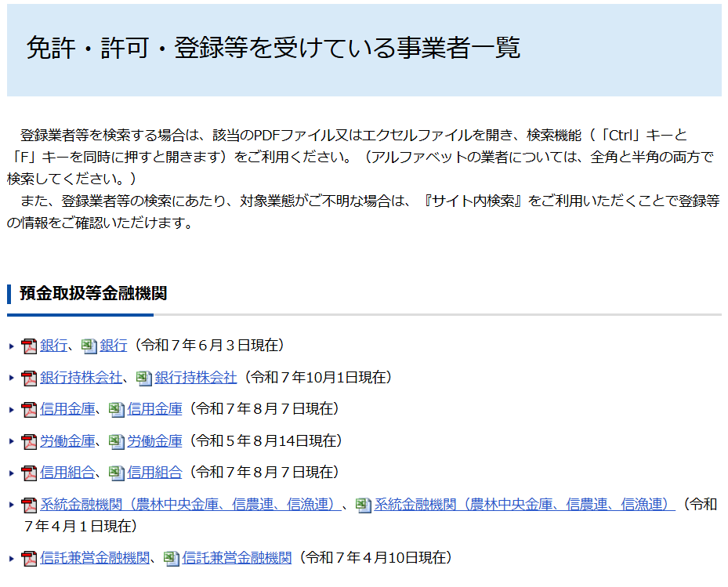Click the PDF icon for 系統金融機関

point(29,505)
